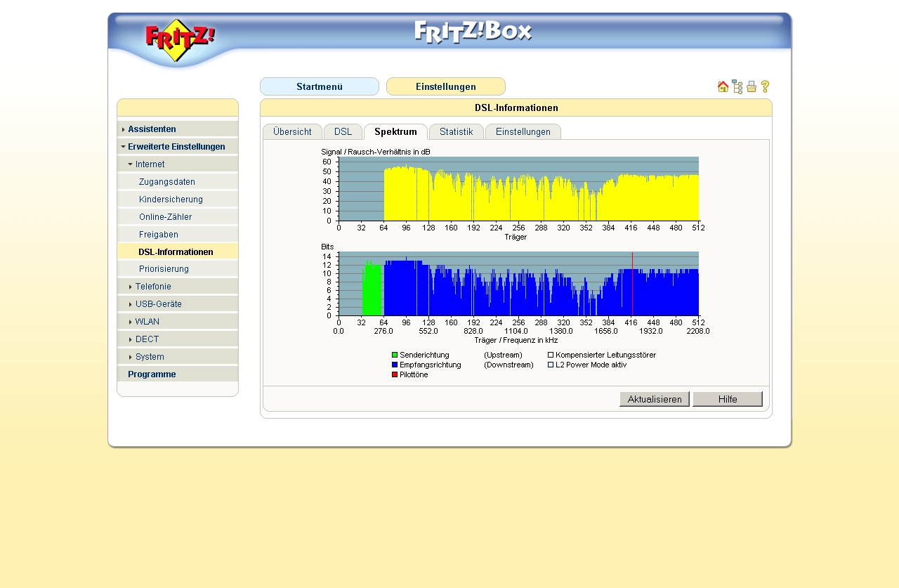This screenshot has width=899, height=588.
Task: Expand the Telefonie submenu
Action: (152, 287)
